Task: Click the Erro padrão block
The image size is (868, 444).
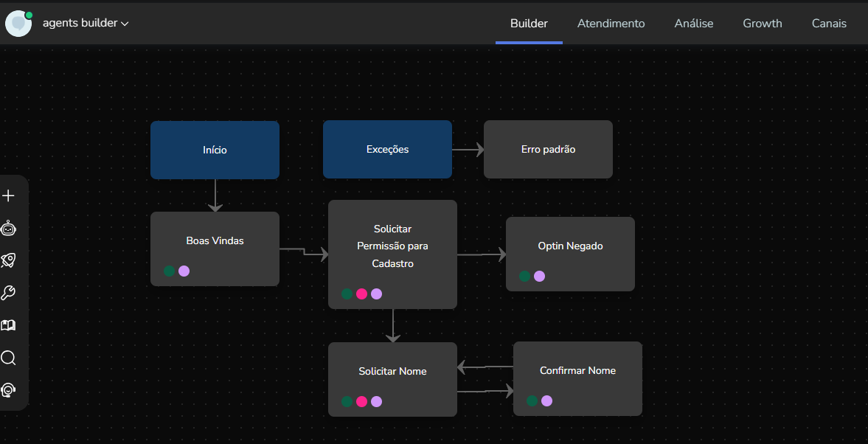Action: click(x=548, y=150)
